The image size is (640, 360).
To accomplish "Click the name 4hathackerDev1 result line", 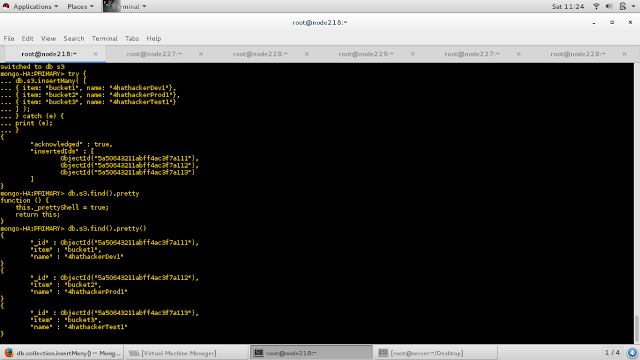I will click(77, 257).
